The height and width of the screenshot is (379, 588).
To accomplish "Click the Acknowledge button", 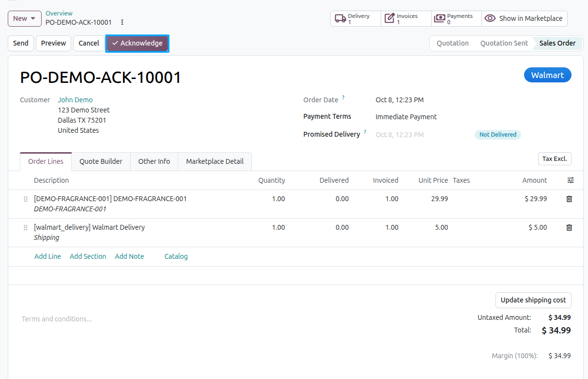I will (x=137, y=43).
